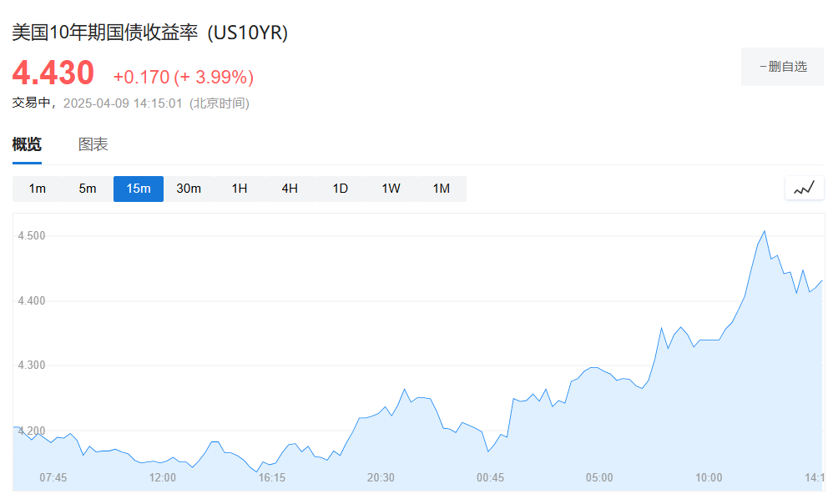Select 4H timeframe button
Image resolution: width=833 pixels, height=504 pixels.
coord(290,189)
